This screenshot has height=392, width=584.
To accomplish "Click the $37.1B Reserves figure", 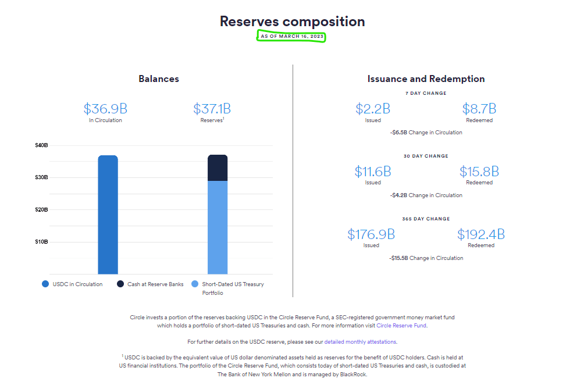I will coord(212,109).
